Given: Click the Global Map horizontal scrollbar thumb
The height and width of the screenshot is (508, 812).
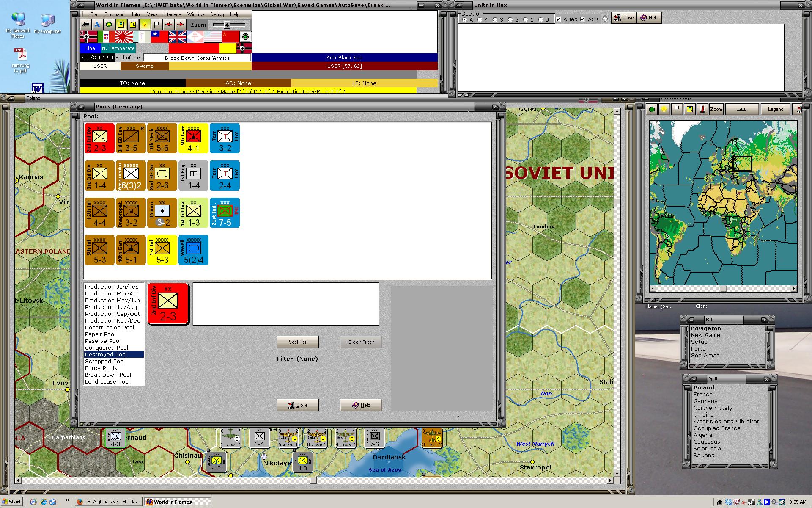Looking at the screenshot, I should (724, 289).
